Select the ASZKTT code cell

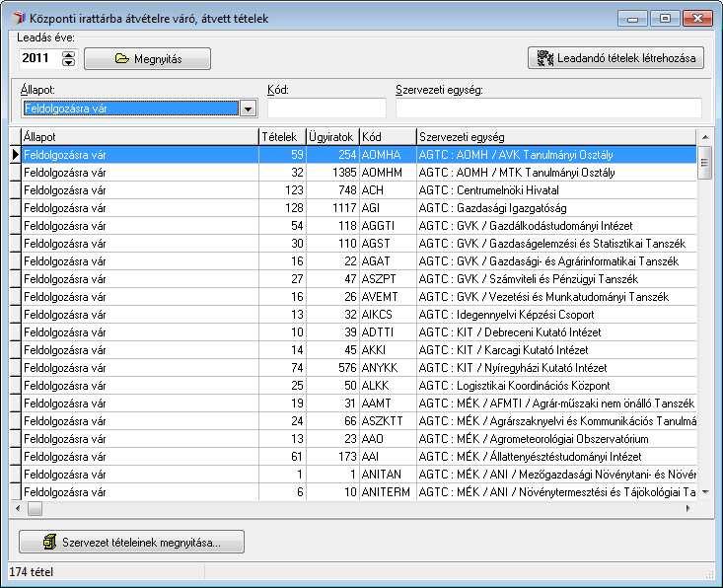pos(388,421)
